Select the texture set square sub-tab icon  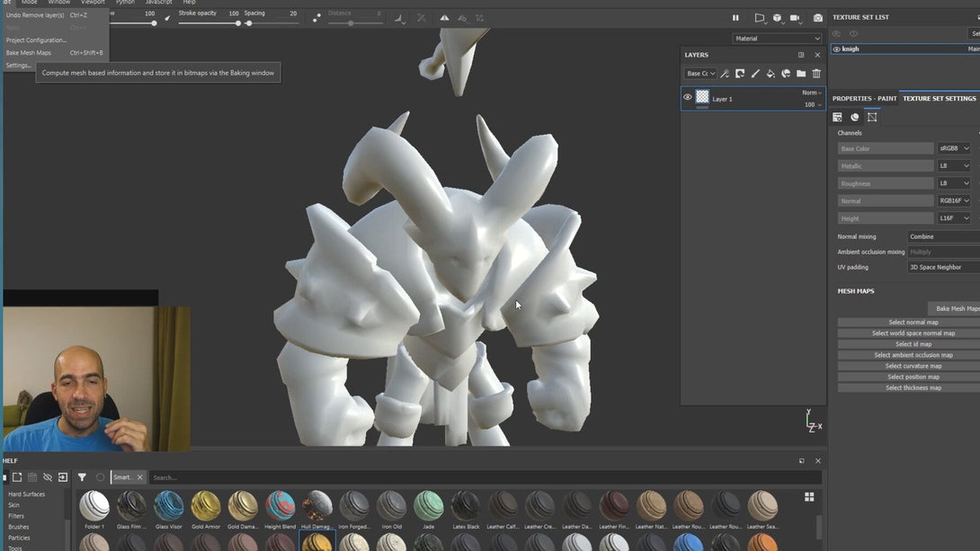point(872,117)
